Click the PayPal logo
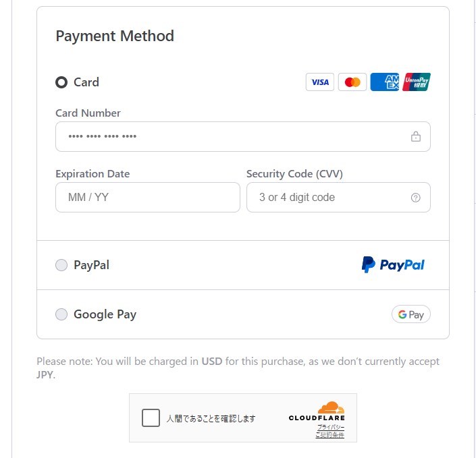 pos(394,264)
